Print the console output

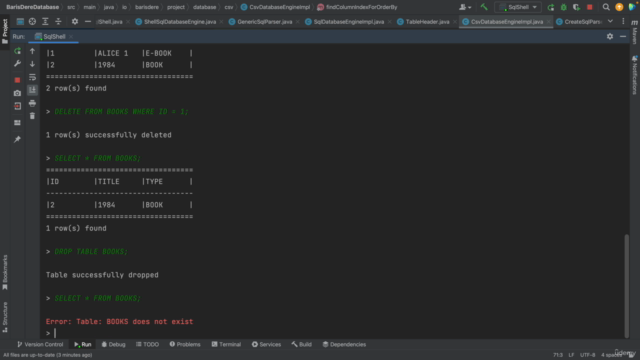pyautogui.click(x=32, y=103)
